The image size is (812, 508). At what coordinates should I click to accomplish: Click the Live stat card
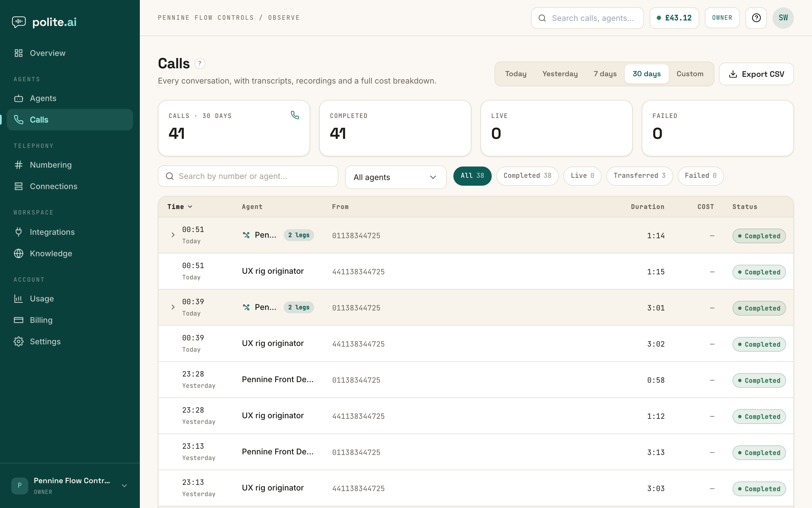(556, 128)
